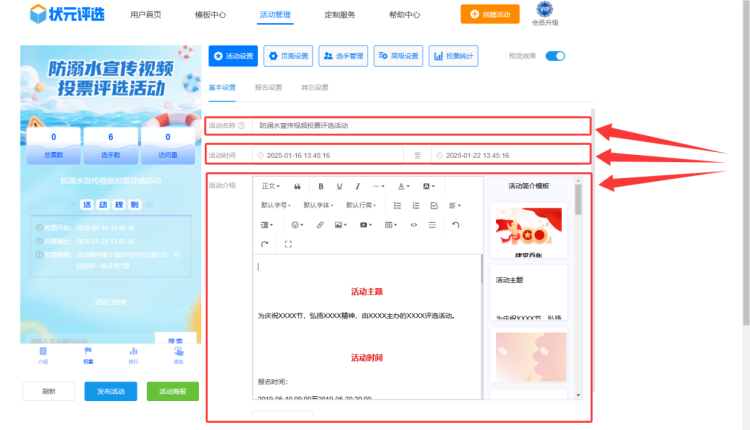Click the undo arrow in editor toolbar
750x430 pixels.
tap(456, 225)
